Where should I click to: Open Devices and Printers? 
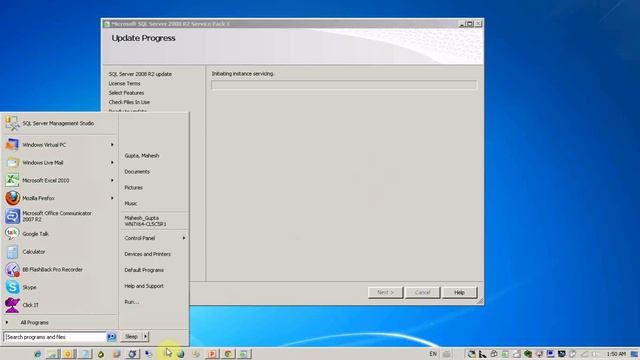[147, 254]
